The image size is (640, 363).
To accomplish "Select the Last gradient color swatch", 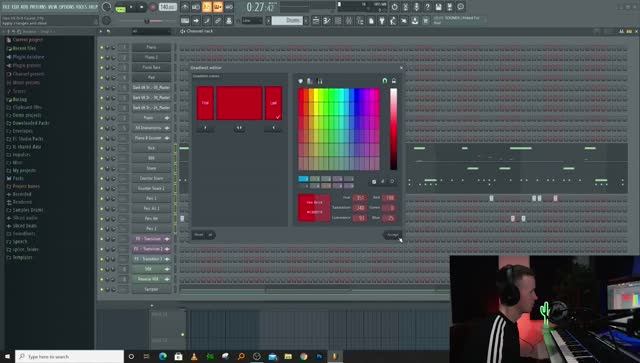I will click(x=273, y=103).
